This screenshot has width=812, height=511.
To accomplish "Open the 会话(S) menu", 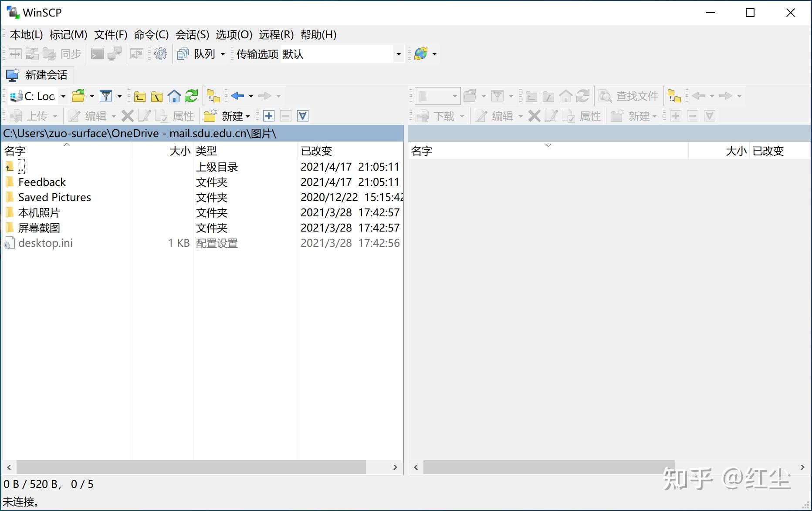I will click(192, 34).
